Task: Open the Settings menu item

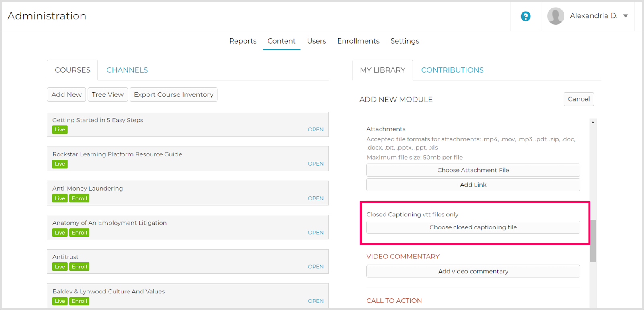Action: coord(405,41)
